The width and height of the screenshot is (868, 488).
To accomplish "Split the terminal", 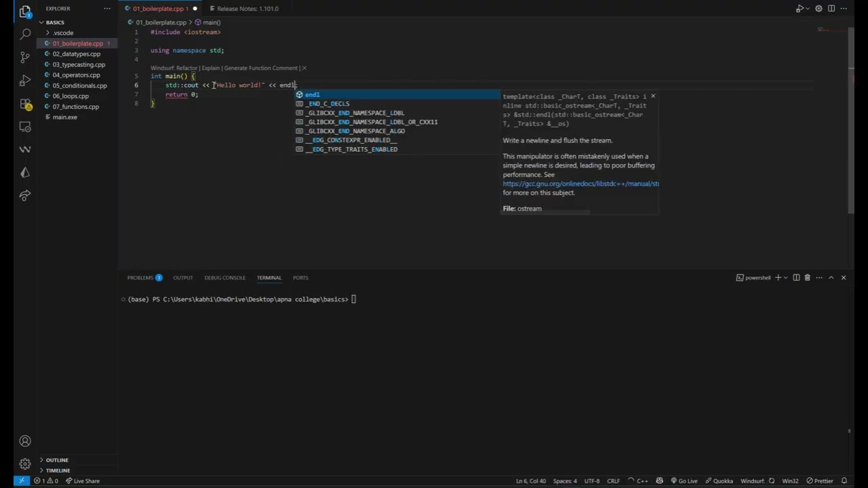I will (x=796, y=277).
